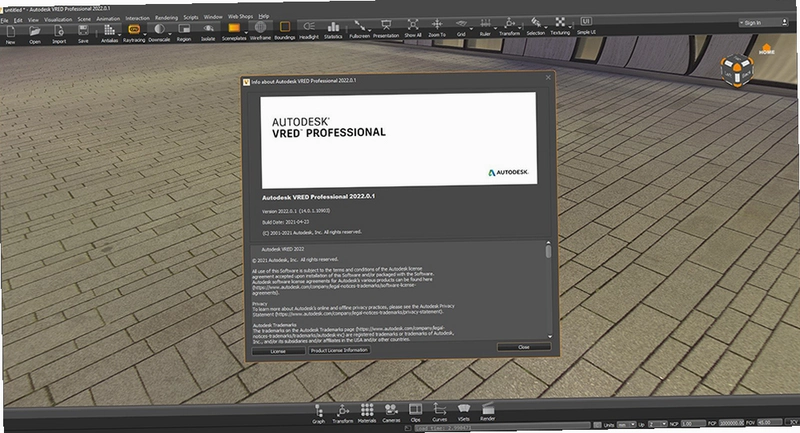Click the Fullscreen toolbar icon
This screenshot has height=433, width=800.
(359, 27)
